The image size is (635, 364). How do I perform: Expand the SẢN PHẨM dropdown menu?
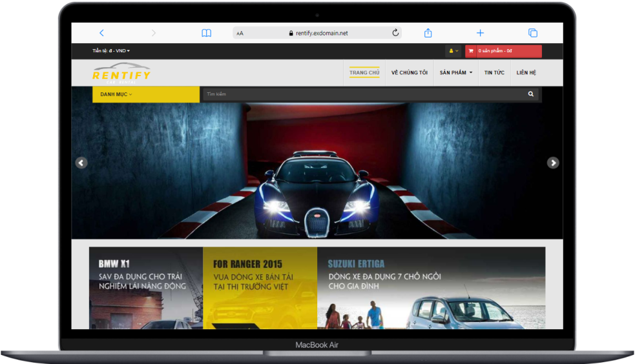[456, 73]
